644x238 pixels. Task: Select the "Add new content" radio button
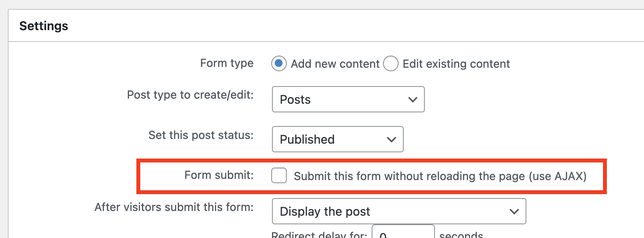pos(279,63)
